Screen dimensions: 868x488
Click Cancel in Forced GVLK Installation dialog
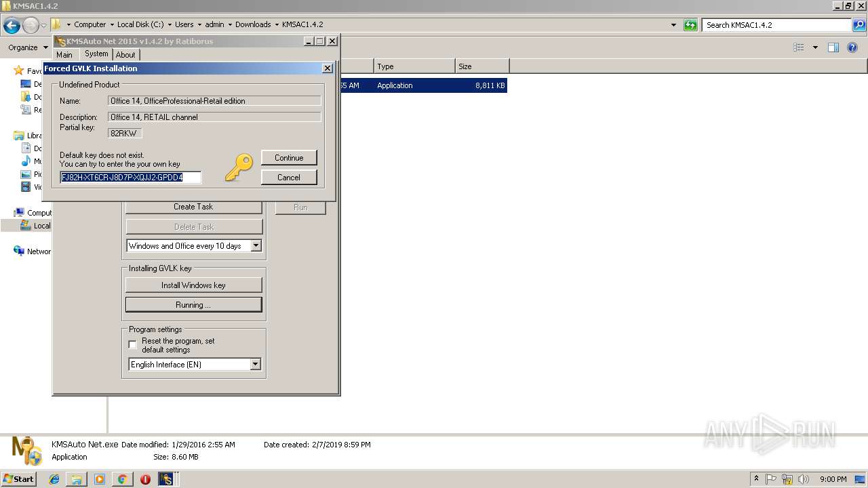click(x=289, y=177)
